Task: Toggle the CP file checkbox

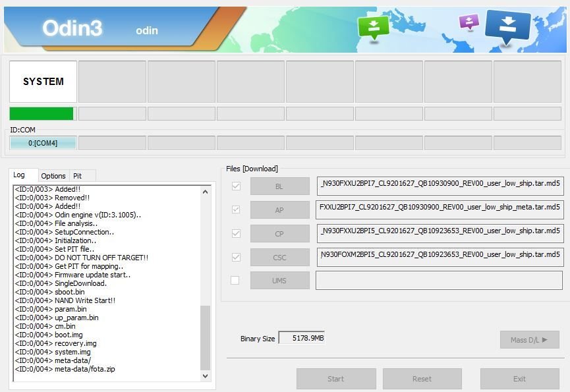Action: pos(236,233)
